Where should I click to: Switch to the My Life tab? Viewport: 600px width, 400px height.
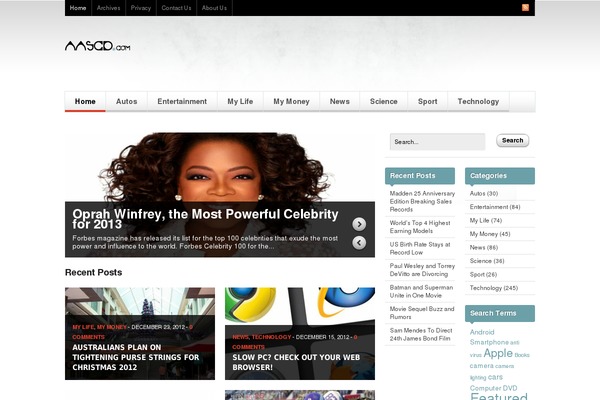click(240, 101)
